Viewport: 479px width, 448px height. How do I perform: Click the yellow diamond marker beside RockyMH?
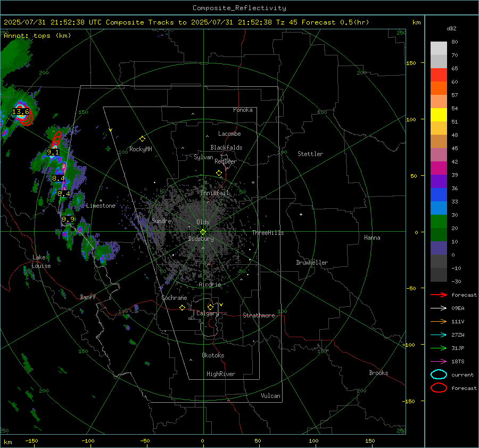pos(142,139)
